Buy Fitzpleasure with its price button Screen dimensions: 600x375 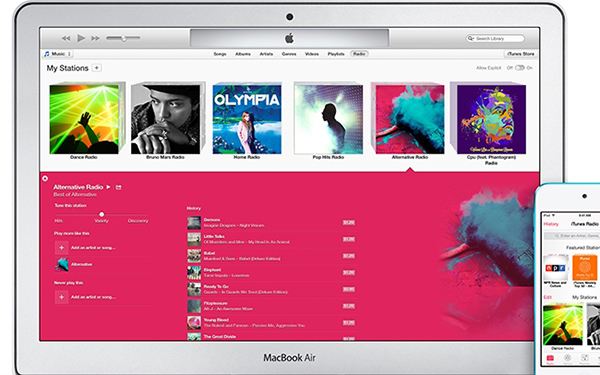pyautogui.click(x=349, y=306)
